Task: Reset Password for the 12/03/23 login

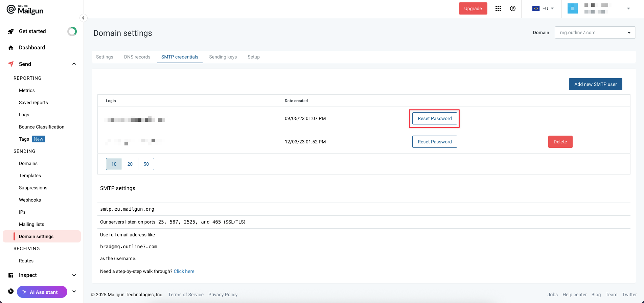Action: (435, 142)
